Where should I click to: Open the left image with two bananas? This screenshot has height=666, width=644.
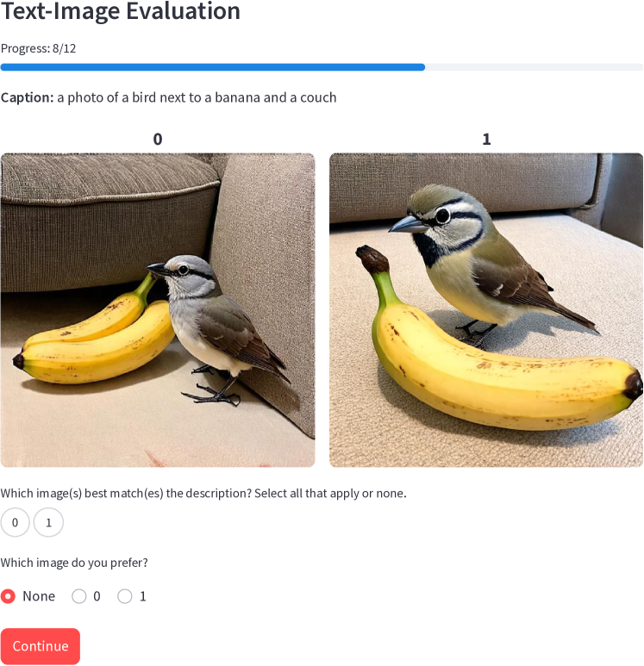158,310
